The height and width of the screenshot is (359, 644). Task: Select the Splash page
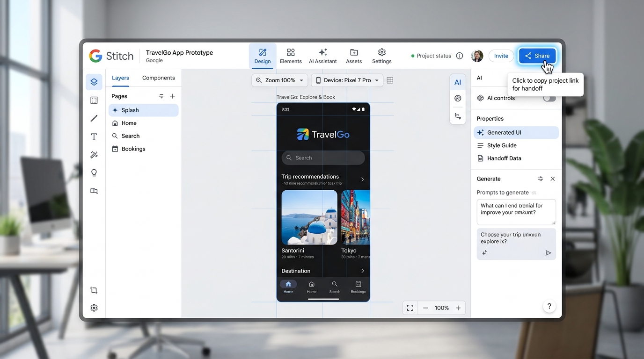(x=144, y=110)
